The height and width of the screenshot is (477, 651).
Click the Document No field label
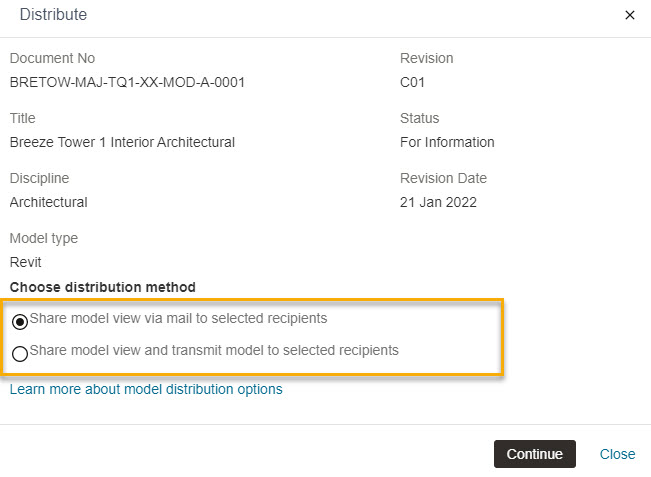(x=52, y=58)
